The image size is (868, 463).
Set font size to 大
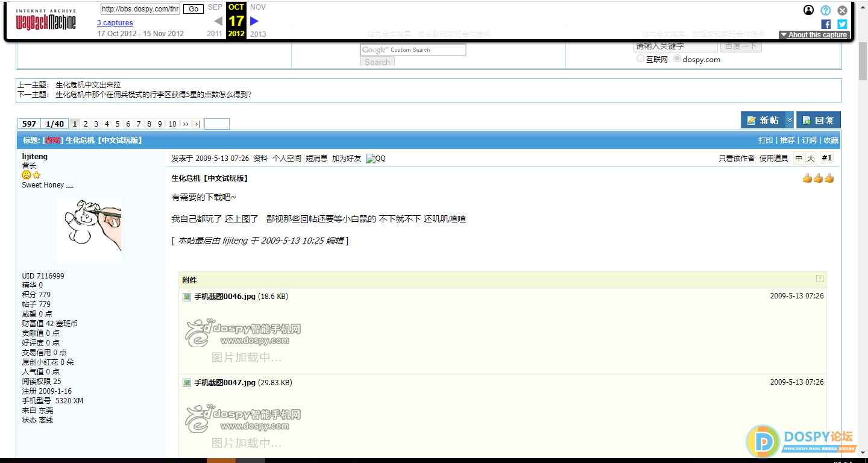pyautogui.click(x=811, y=158)
